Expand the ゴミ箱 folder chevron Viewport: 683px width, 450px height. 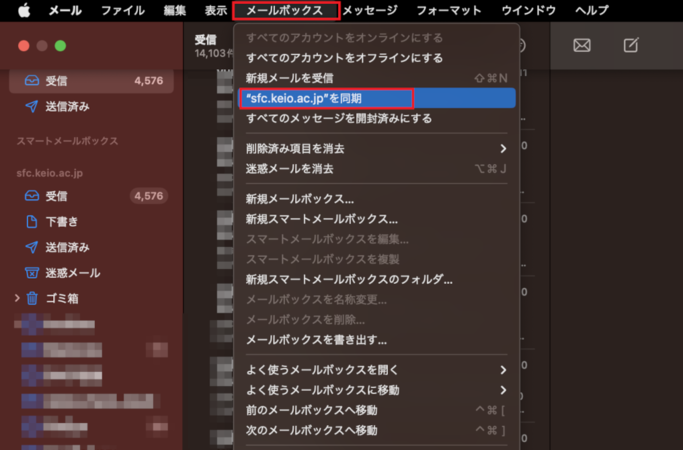tap(17, 298)
